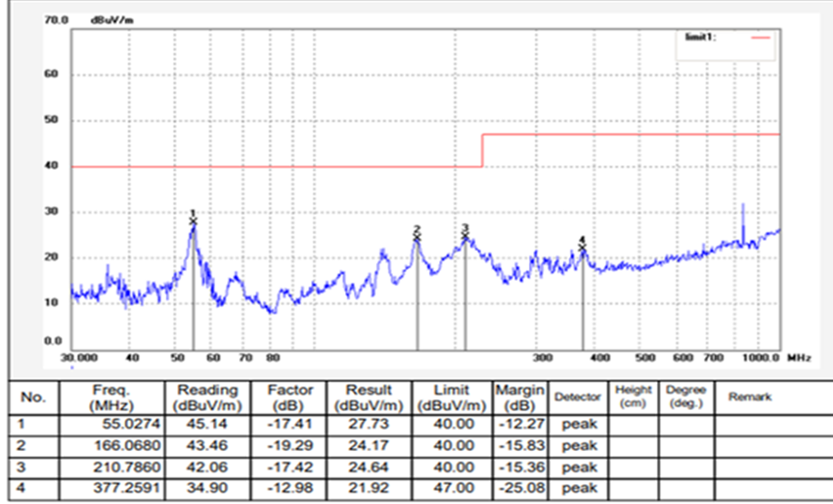The image size is (833, 504).
Task: Select the Remark column header
Action: [x=749, y=397]
